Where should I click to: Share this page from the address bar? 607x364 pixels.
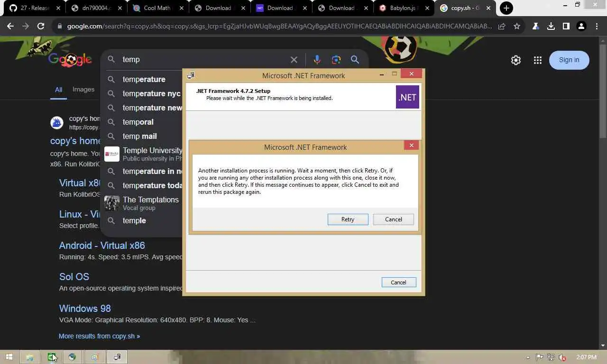[x=502, y=27]
